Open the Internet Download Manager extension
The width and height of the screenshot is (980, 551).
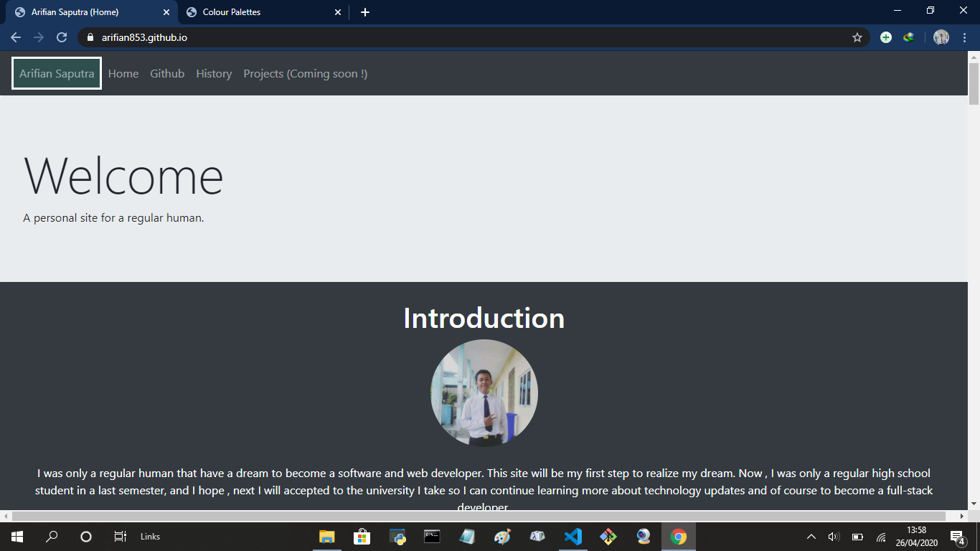pos(909,37)
